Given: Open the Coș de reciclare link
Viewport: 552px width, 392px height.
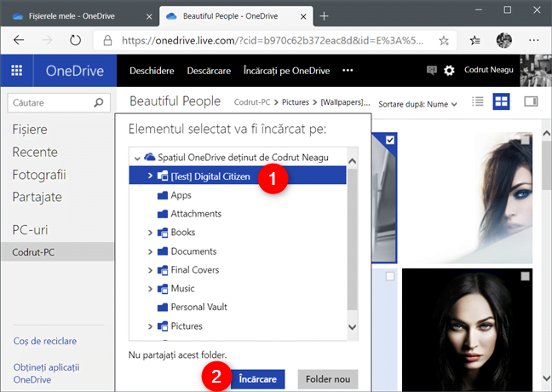Looking at the screenshot, I should (x=44, y=341).
